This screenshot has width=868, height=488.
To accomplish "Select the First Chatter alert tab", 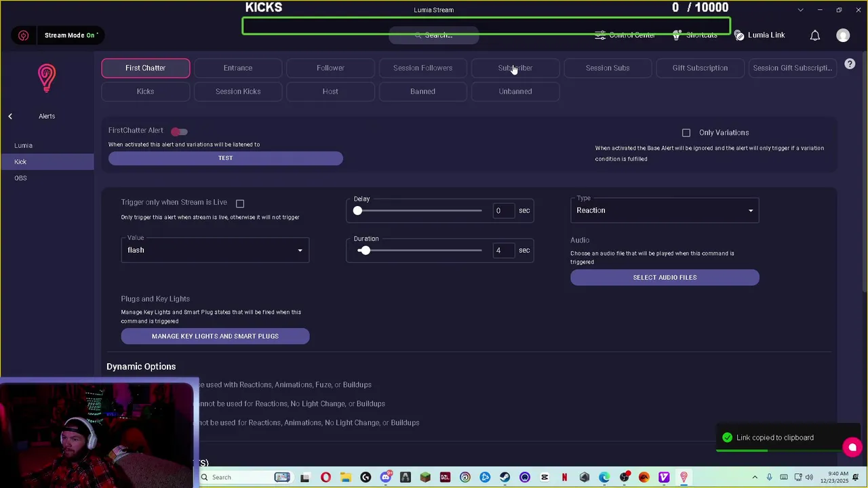I will click(146, 68).
